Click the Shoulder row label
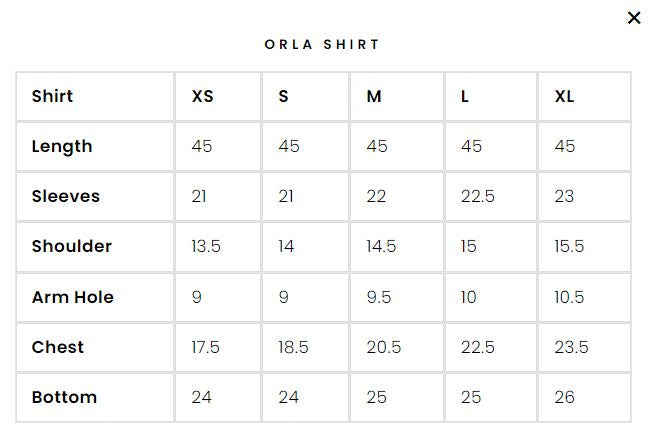Image resolution: width=651 pixels, height=435 pixels. pyautogui.click(x=71, y=247)
